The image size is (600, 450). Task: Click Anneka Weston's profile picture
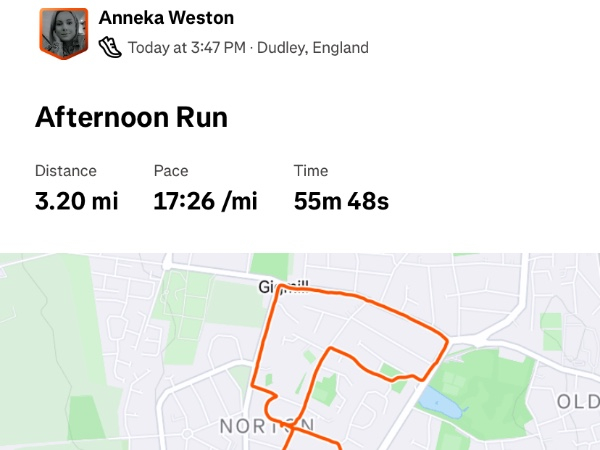[x=64, y=34]
